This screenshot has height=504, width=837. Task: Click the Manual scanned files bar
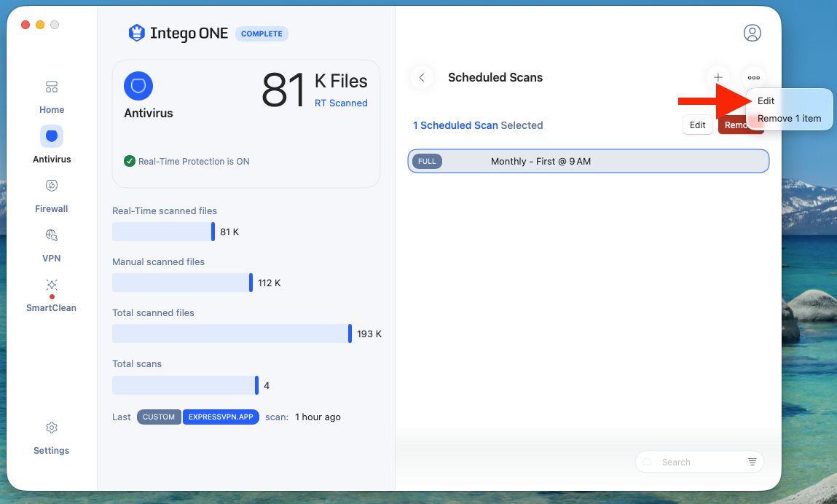(x=183, y=283)
